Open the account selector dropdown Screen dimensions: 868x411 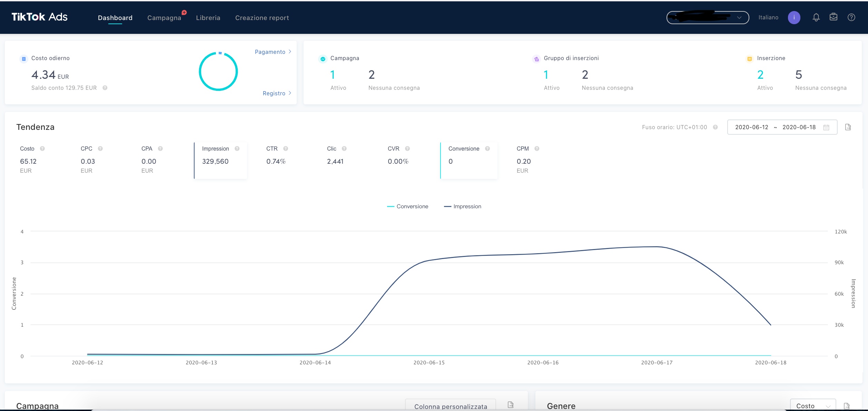pyautogui.click(x=708, y=17)
